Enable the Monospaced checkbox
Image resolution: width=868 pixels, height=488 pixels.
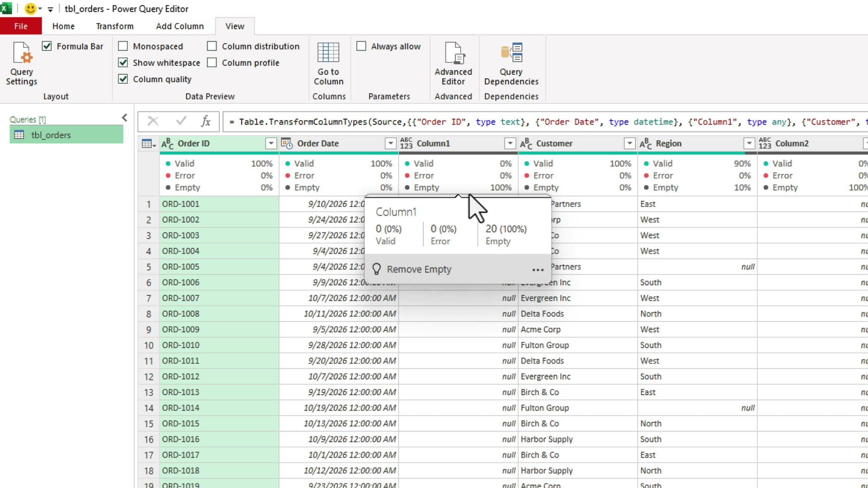123,46
